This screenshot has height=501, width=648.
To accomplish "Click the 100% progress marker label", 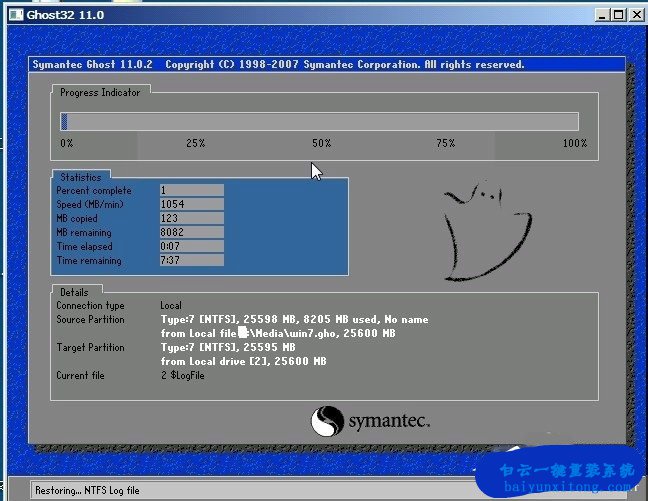I will click(574, 144).
